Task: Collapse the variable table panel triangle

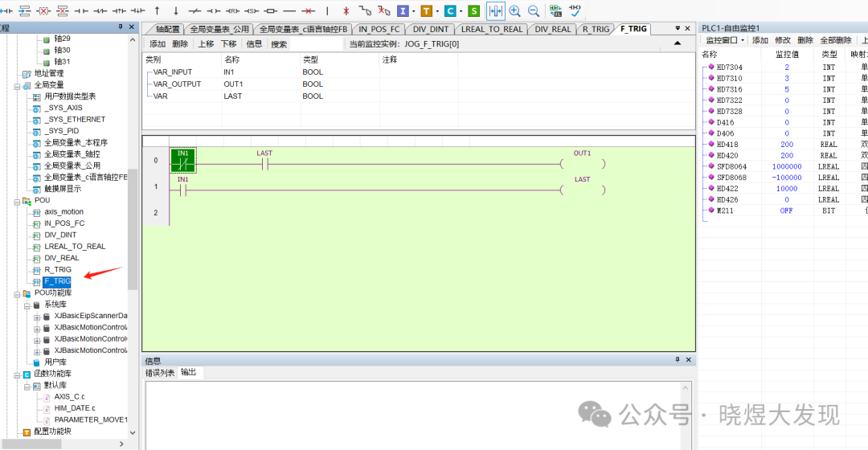Action: pos(677,43)
